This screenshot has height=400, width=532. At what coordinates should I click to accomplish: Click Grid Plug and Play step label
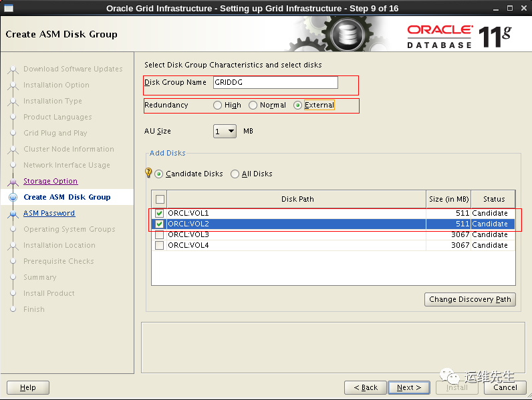tap(55, 133)
